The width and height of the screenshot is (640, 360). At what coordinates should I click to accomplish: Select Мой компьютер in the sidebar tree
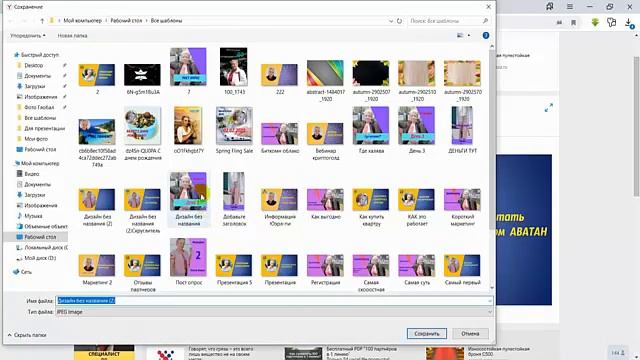[x=40, y=163]
